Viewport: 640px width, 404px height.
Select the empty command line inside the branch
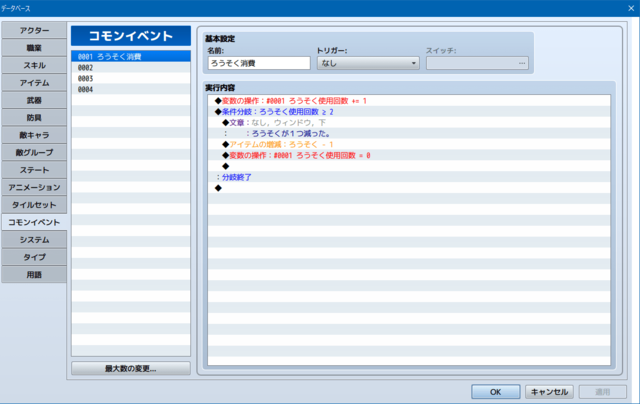click(x=409, y=166)
